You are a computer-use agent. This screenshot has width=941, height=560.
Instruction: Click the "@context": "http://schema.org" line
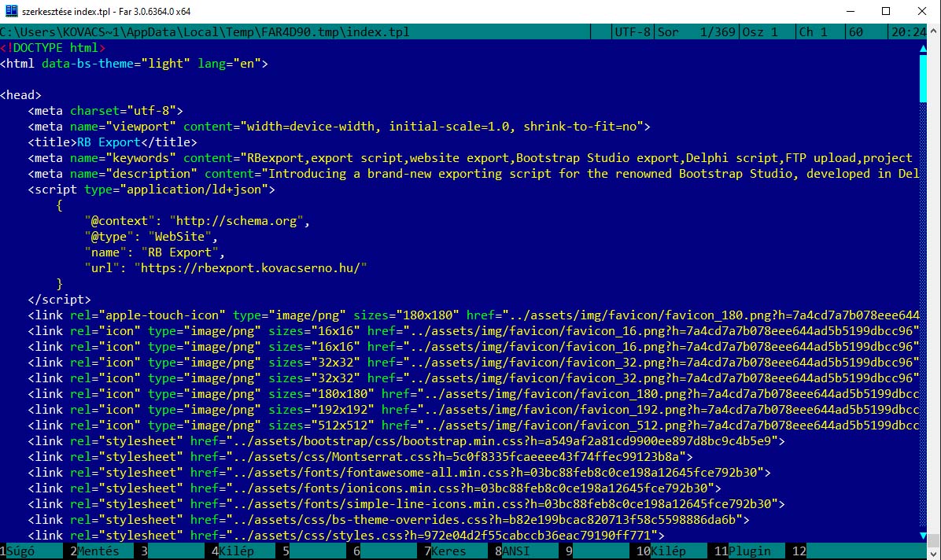[x=197, y=221]
